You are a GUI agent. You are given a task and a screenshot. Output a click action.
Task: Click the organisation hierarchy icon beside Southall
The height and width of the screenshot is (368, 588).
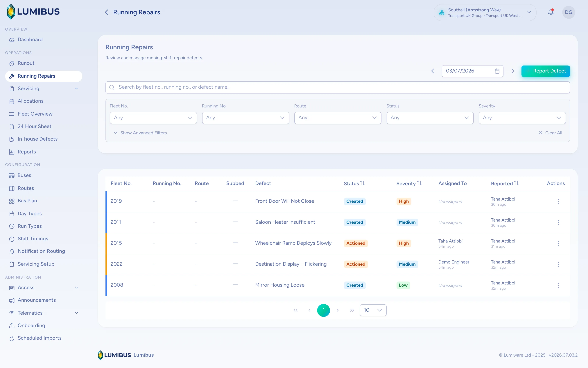(442, 12)
